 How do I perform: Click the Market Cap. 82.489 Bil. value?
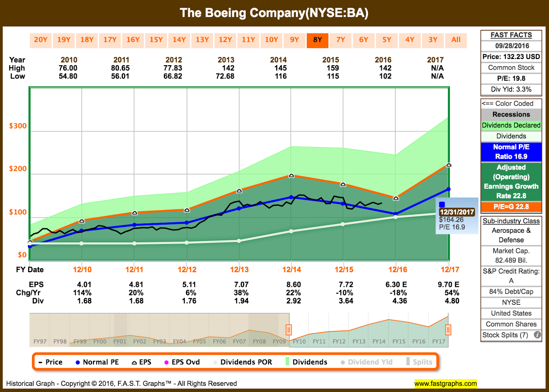coord(511,256)
